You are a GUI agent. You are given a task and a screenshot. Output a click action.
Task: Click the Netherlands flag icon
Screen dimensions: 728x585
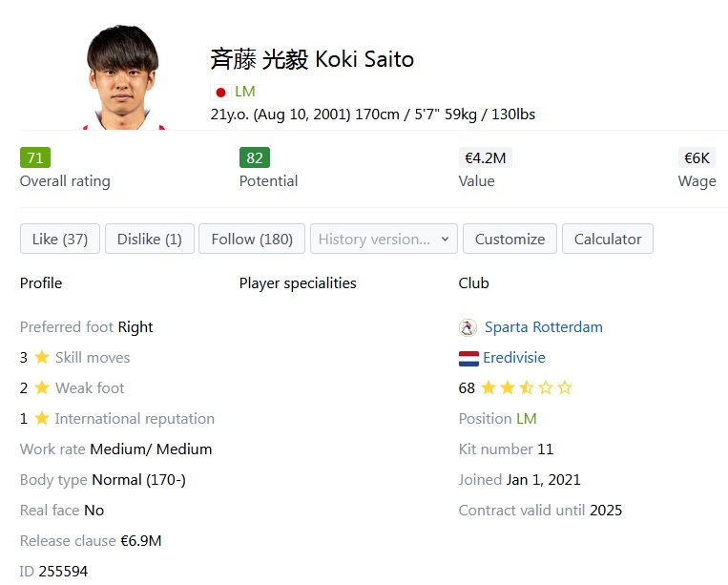tap(468, 359)
